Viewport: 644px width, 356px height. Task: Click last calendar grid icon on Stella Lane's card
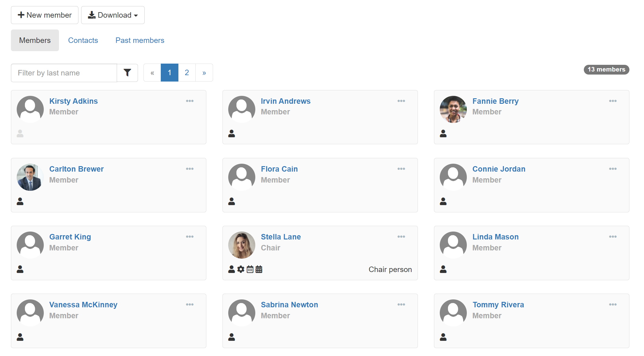259,269
